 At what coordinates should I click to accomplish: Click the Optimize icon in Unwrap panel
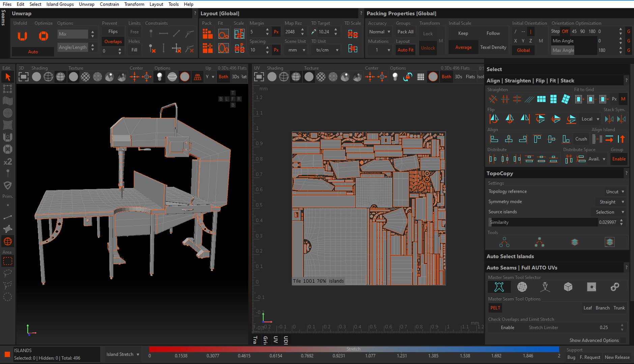[x=44, y=36]
